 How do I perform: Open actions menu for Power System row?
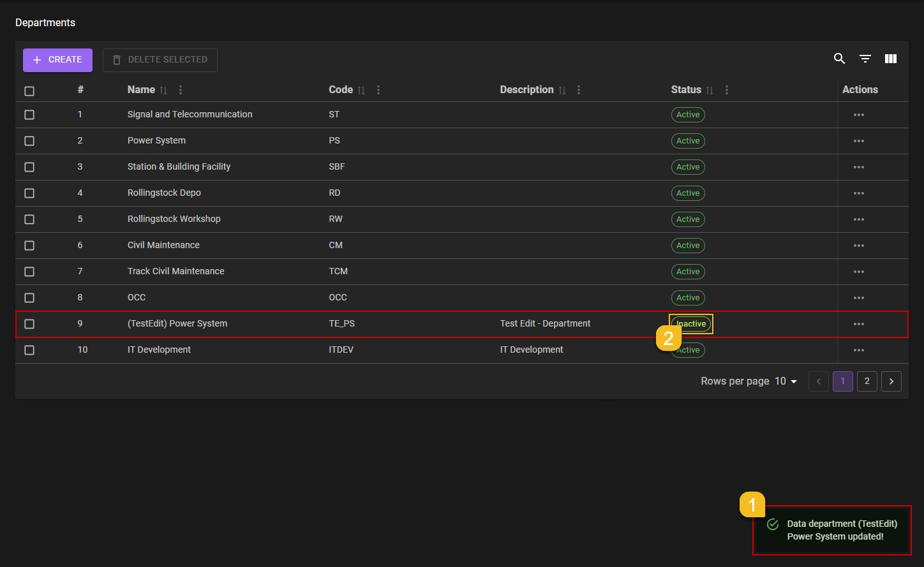tap(858, 141)
